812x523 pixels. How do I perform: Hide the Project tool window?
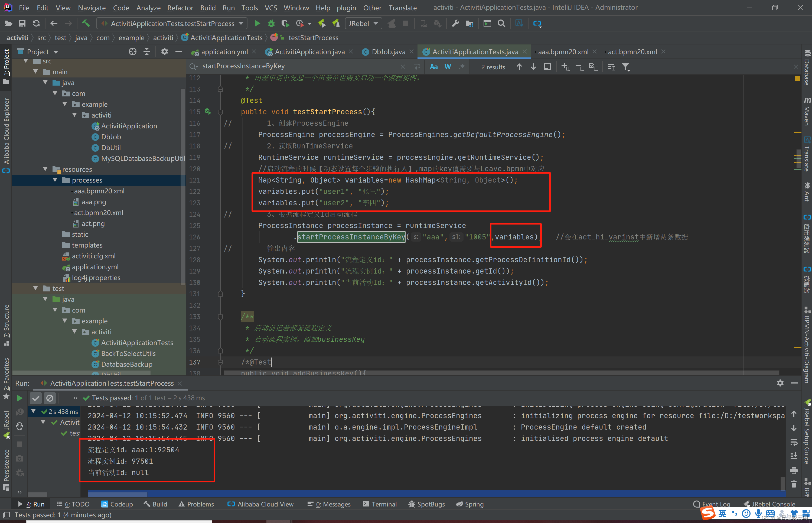[178, 52]
